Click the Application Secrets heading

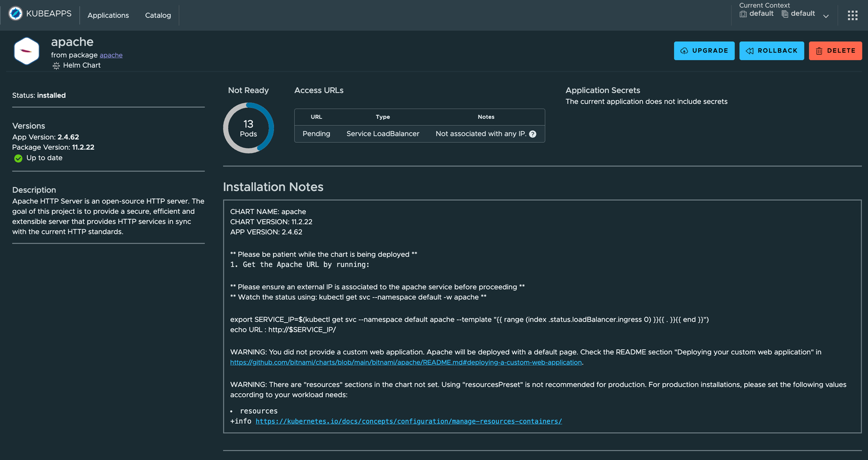[603, 90]
